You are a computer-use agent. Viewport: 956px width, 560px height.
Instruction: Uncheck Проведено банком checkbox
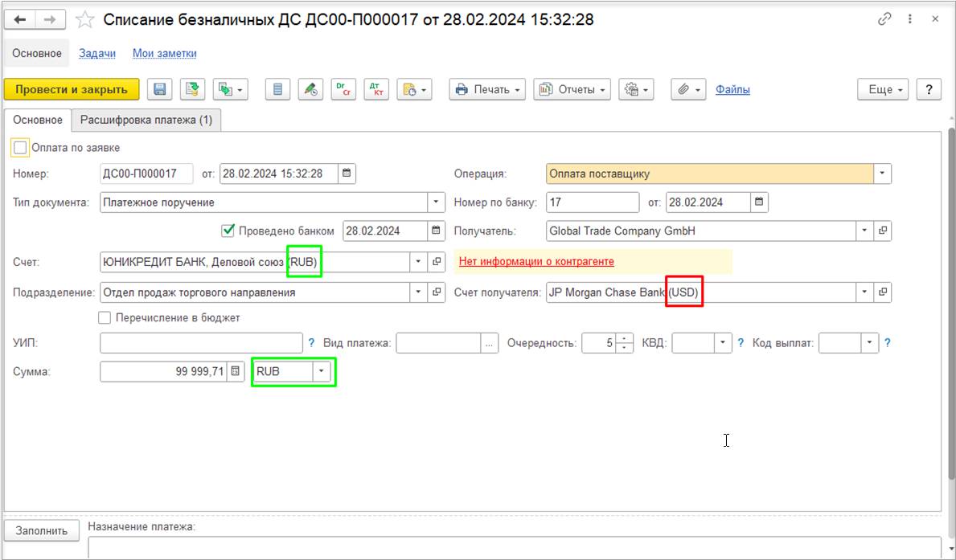(228, 231)
